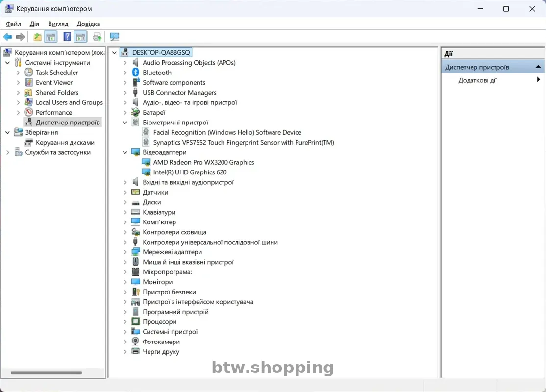The image size is (546, 392).
Task: Click the Update driver toolbar icon
Action: click(x=97, y=37)
